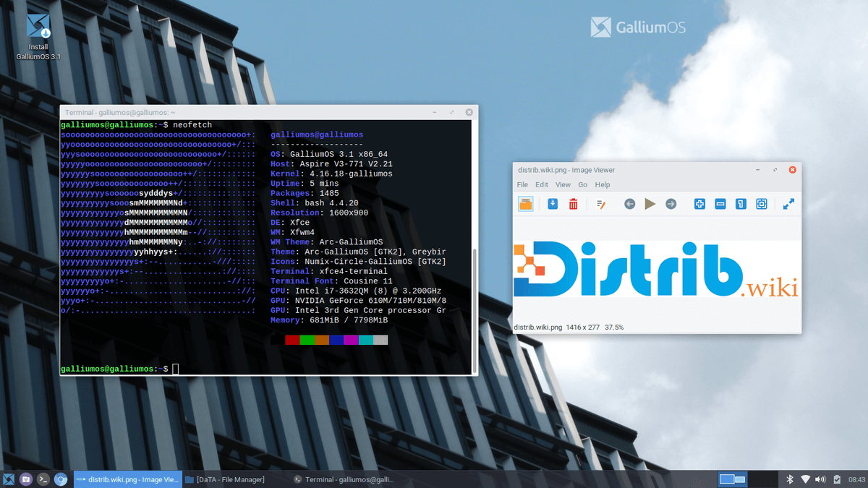Click the purple software launcher in taskbar
The height and width of the screenshot is (488, 868).
point(26,479)
